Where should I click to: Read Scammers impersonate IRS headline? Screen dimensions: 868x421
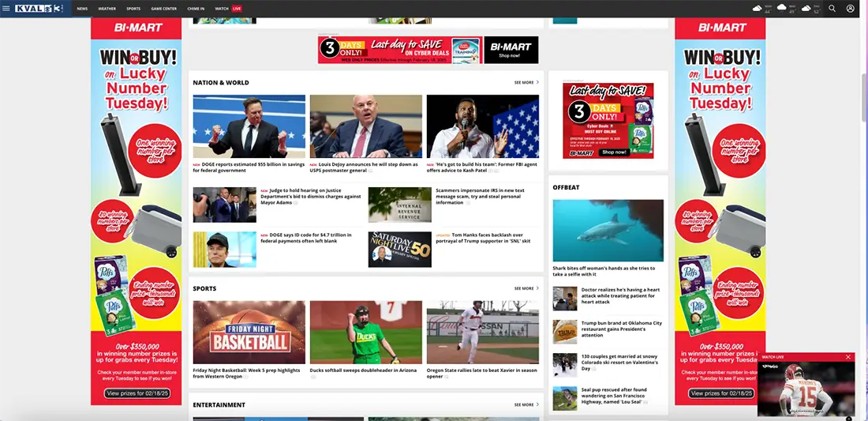[x=480, y=196]
